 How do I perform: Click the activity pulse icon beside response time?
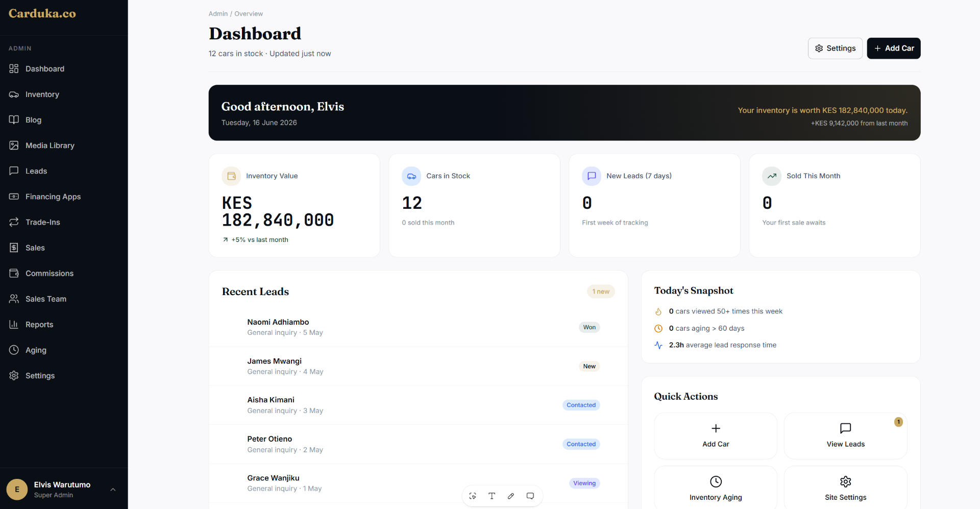658,345
